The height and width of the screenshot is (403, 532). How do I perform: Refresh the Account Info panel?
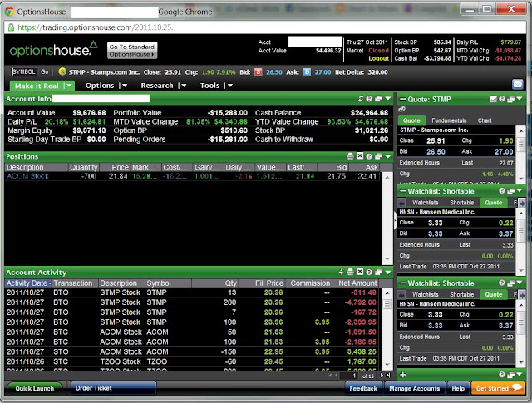point(361,99)
